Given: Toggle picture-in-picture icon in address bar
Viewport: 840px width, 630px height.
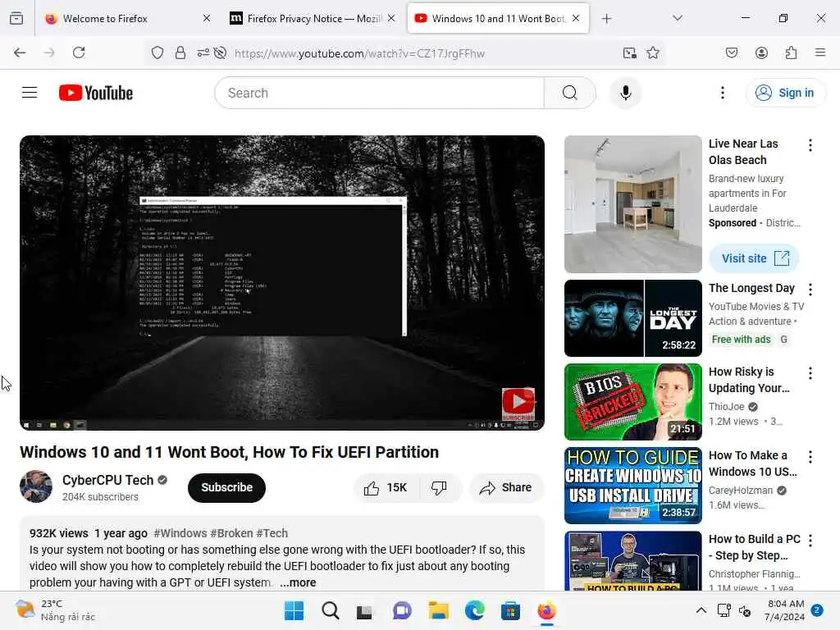Looking at the screenshot, I should coord(630,52).
